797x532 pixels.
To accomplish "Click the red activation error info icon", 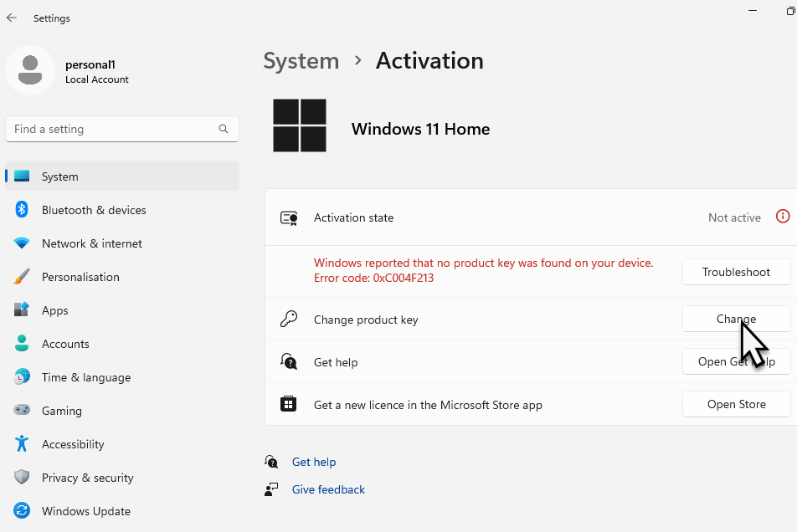I will click(x=783, y=217).
